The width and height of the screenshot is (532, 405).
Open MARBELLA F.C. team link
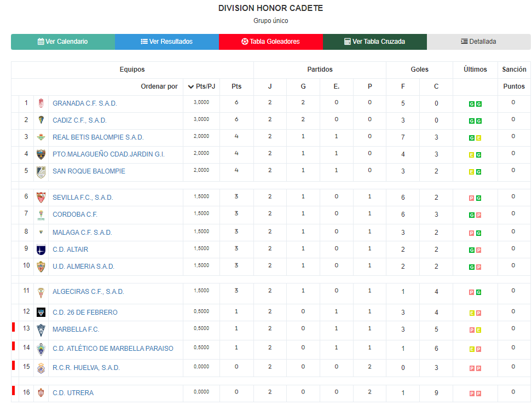[x=76, y=329]
